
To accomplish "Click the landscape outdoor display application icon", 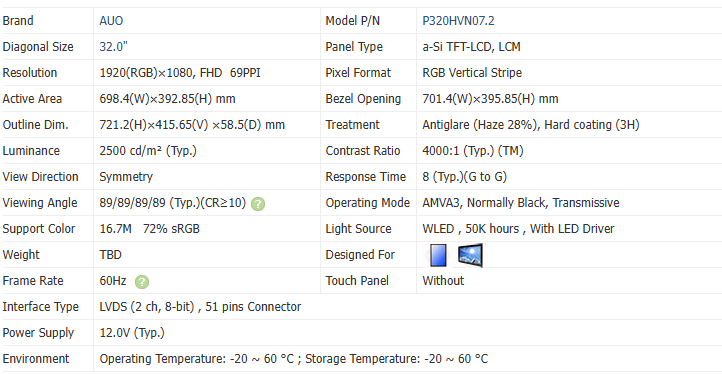I will [x=470, y=255].
